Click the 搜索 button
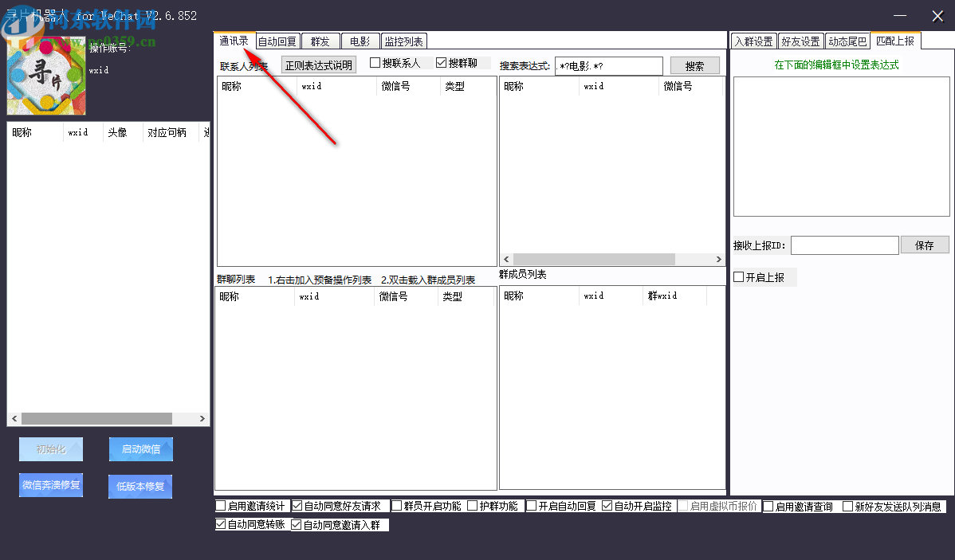The width and height of the screenshot is (955, 560). point(694,66)
